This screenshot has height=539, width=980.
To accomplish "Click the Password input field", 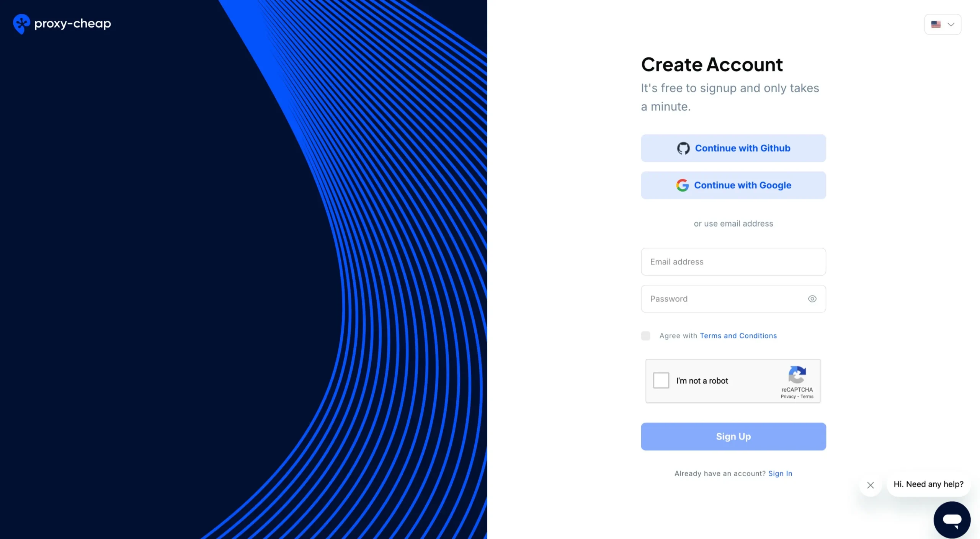I will [x=733, y=298].
